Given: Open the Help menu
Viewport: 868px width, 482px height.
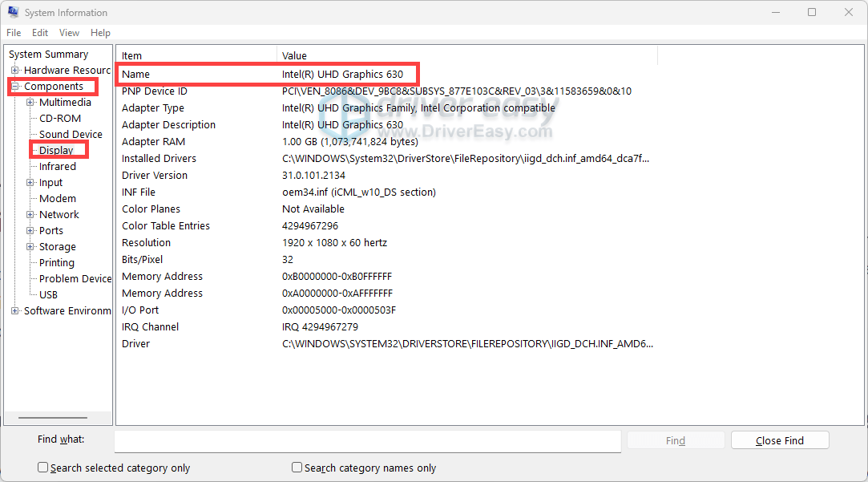Looking at the screenshot, I should (100, 33).
